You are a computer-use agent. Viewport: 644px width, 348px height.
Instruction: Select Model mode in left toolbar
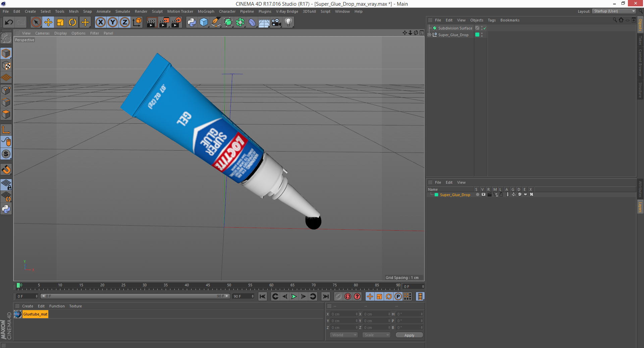[x=6, y=54]
